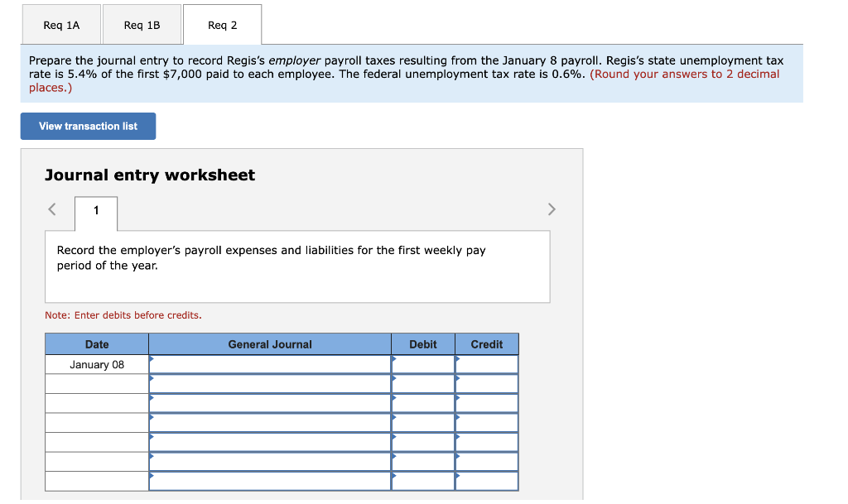The image size is (848, 504).
Task: Open sixth row General Journal account dropdown
Action: [x=270, y=461]
